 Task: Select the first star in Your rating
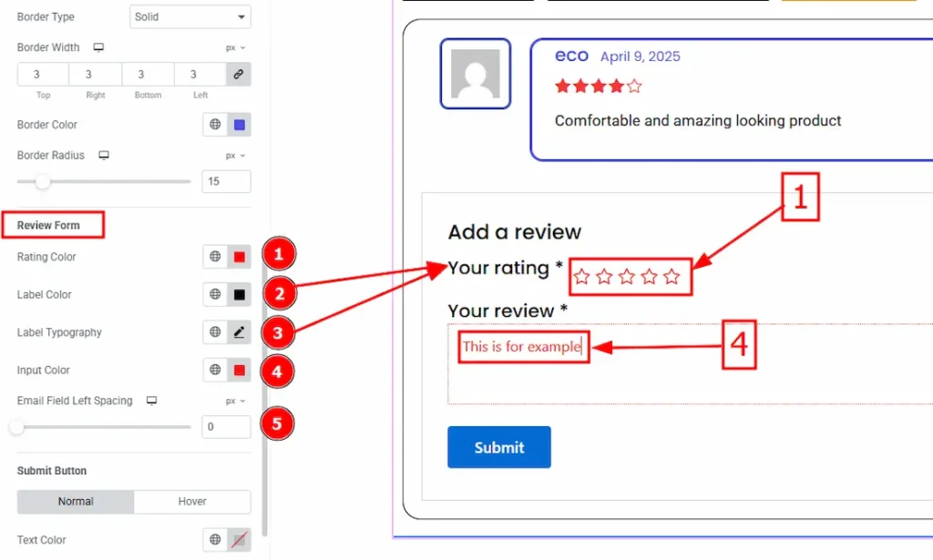point(582,277)
